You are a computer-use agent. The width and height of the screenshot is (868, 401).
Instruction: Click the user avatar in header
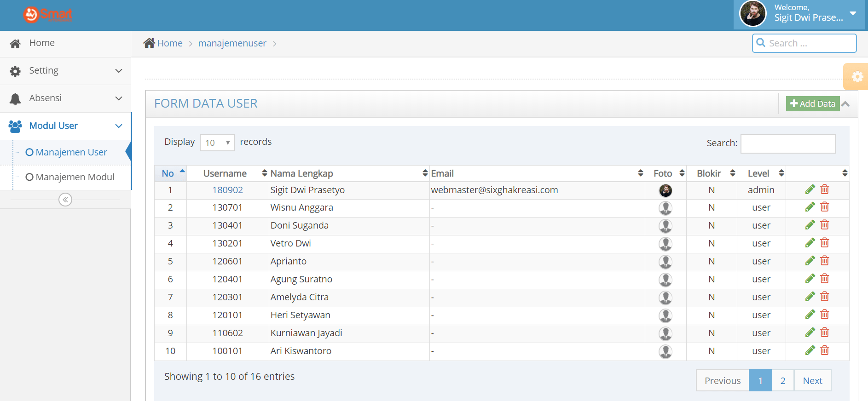click(753, 14)
